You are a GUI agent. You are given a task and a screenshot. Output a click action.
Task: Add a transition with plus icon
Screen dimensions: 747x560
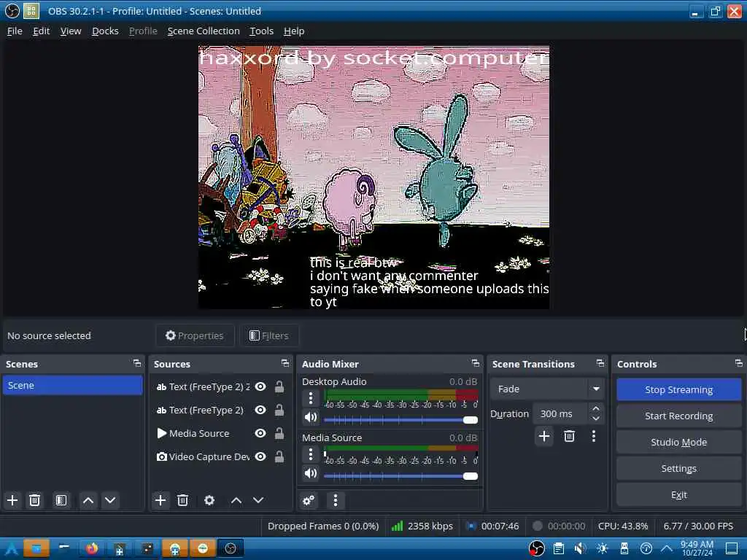click(x=544, y=436)
